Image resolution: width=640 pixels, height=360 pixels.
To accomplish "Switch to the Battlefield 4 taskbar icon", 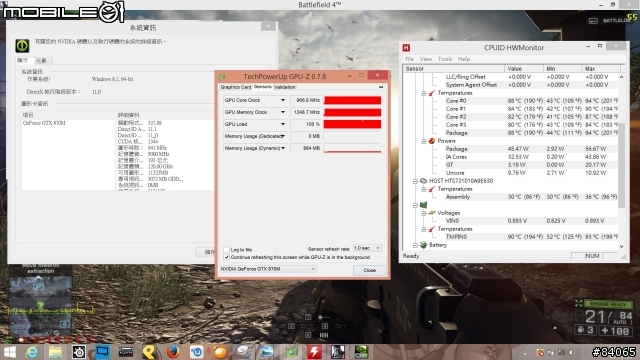I will click(338, 352).
